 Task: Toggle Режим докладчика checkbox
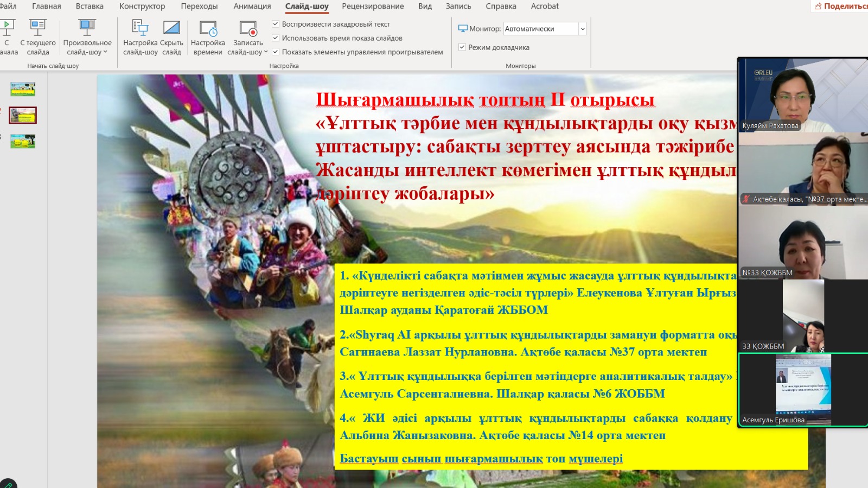462,47
